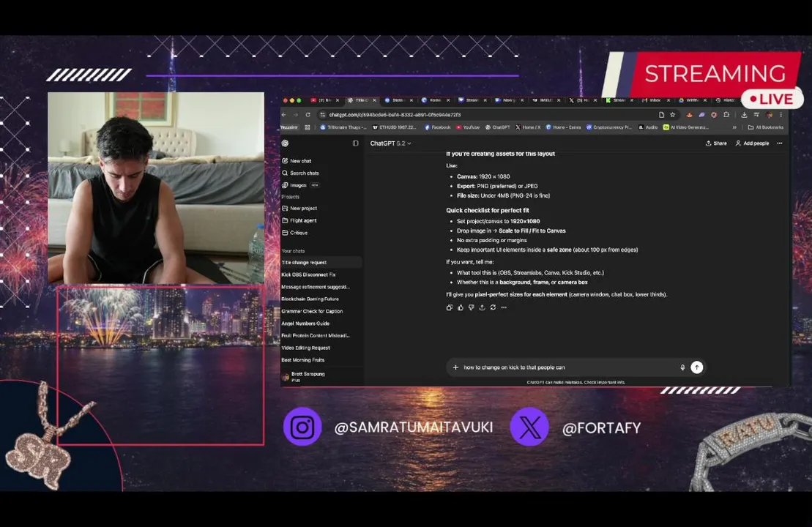Open the Home - Canva bookmark

click(x=564, y=127)
